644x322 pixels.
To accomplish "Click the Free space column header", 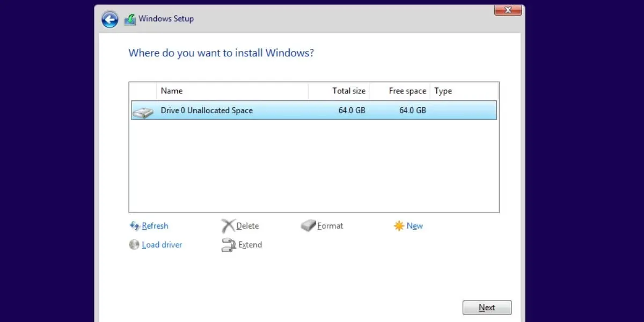I will point(407,91).
